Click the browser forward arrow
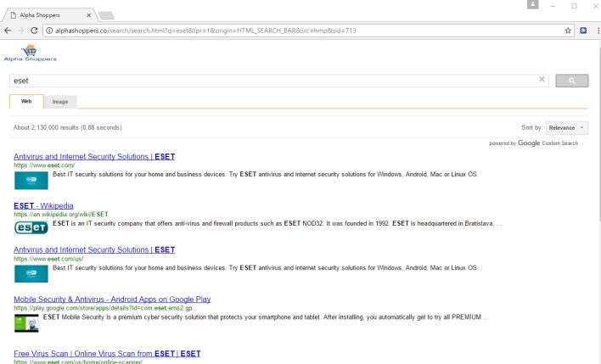Viewport: 601px width, 364px height. coord(20,30)
